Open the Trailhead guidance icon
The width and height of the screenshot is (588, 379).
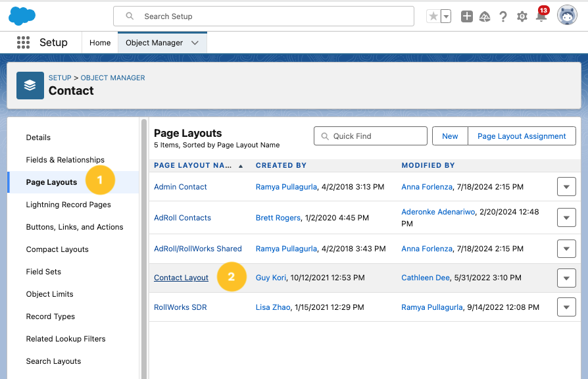485,16
